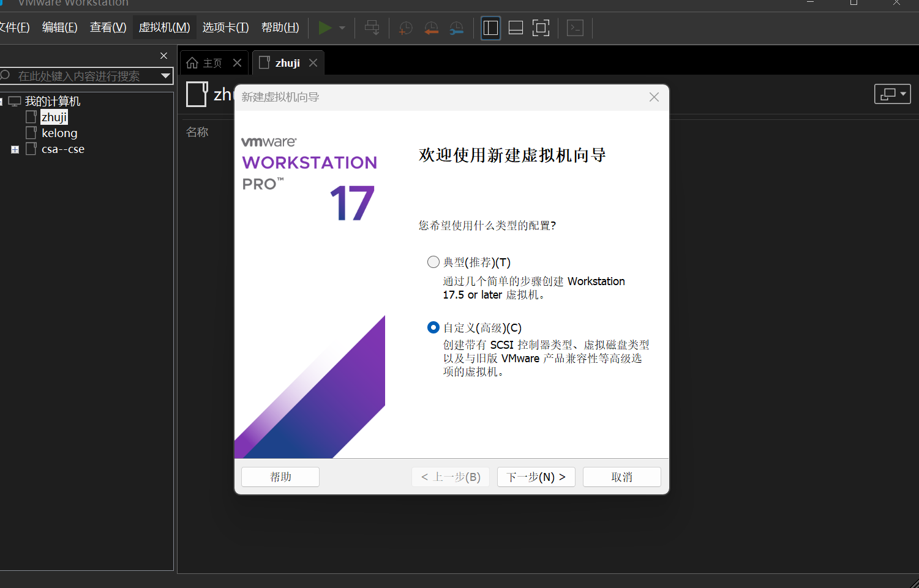Click the zhuji file icon in library tree

coord(31,117)
